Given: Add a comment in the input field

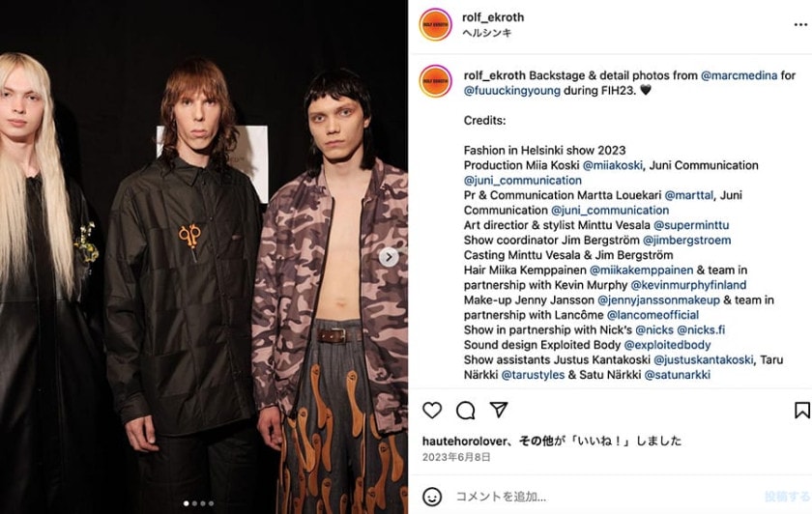Looking at the screenshot, I should [x=606, y=497].
